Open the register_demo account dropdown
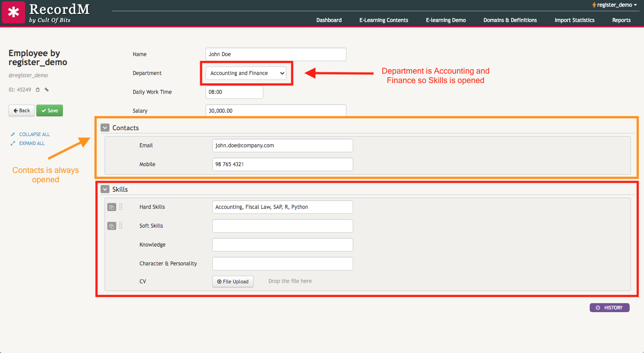The height and width of the screenshot is (353, 644). [x=614, y=5]
